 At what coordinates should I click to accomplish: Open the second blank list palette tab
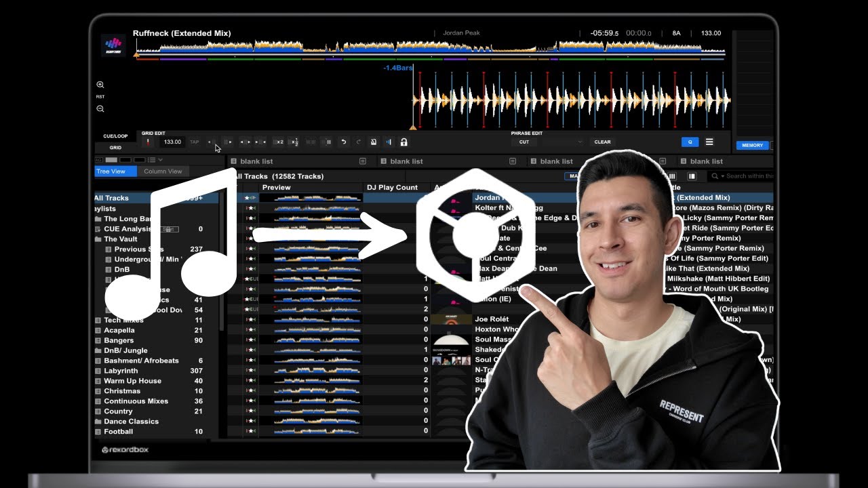click(407, 161)
